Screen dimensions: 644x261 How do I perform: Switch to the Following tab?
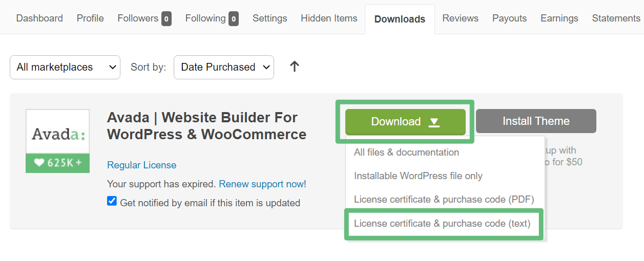212,18
